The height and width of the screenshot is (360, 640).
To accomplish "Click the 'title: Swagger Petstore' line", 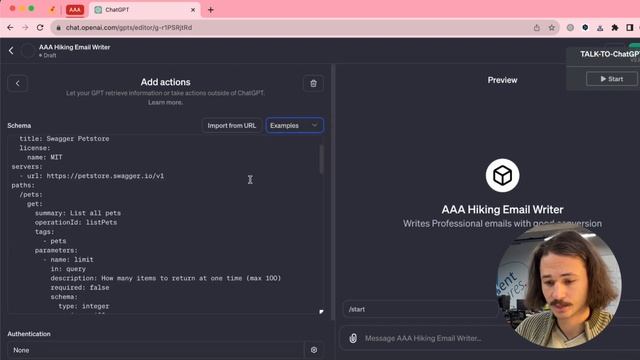I will (64, 139).
